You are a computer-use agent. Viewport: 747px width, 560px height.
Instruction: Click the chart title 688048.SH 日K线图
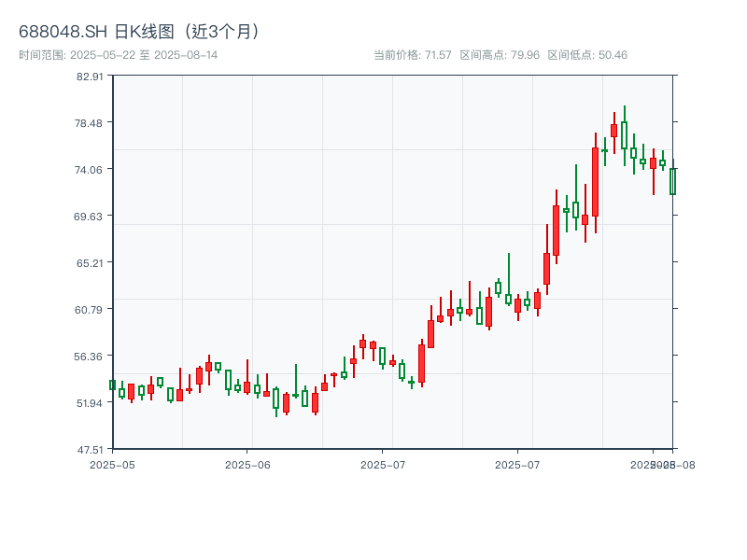pyautogui.click(x=138, y=32)
